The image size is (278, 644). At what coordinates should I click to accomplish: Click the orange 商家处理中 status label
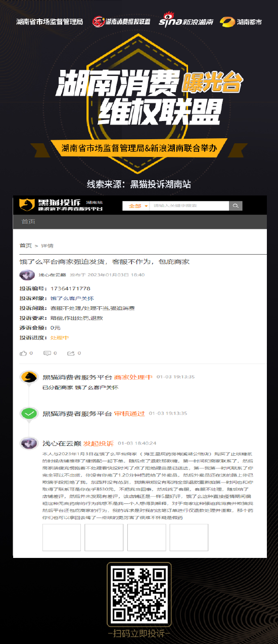(x=133, y=377)
